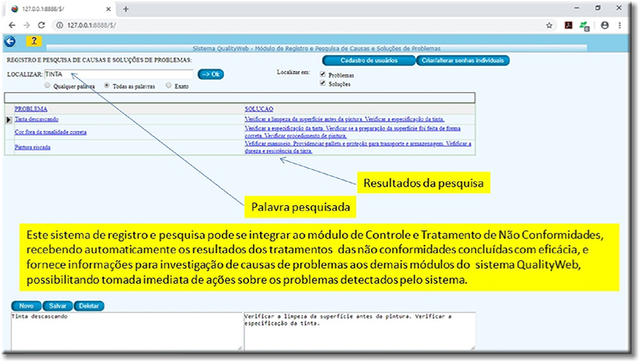Click the Novo button
Screen dimensions: 642x364
pos(26,306)
